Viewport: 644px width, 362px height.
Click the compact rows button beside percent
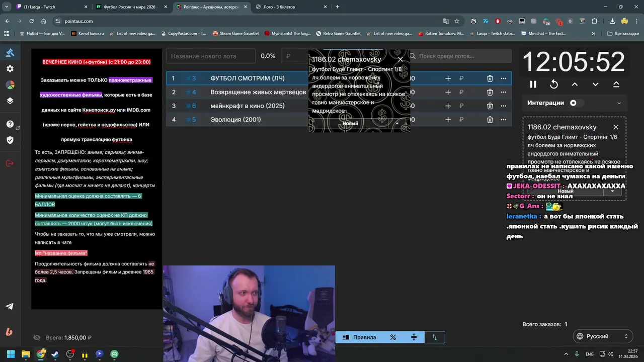[x=414, y=337]
